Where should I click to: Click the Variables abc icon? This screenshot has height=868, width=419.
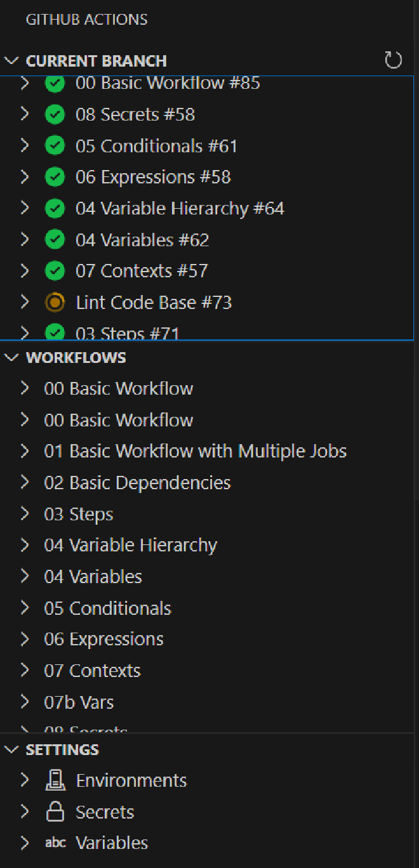(x=55, y=843)
